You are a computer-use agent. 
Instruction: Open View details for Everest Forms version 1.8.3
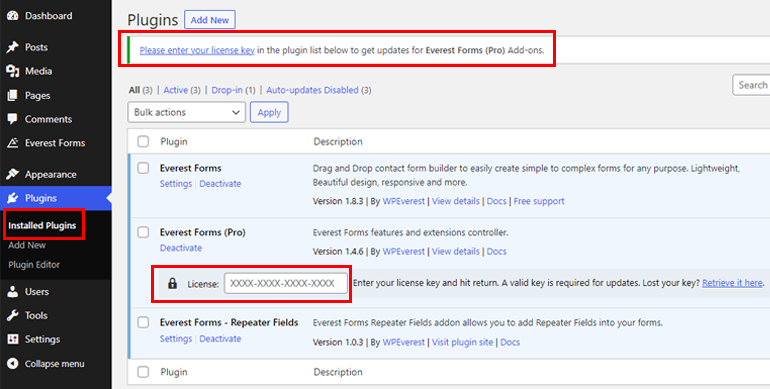[456, 201]
